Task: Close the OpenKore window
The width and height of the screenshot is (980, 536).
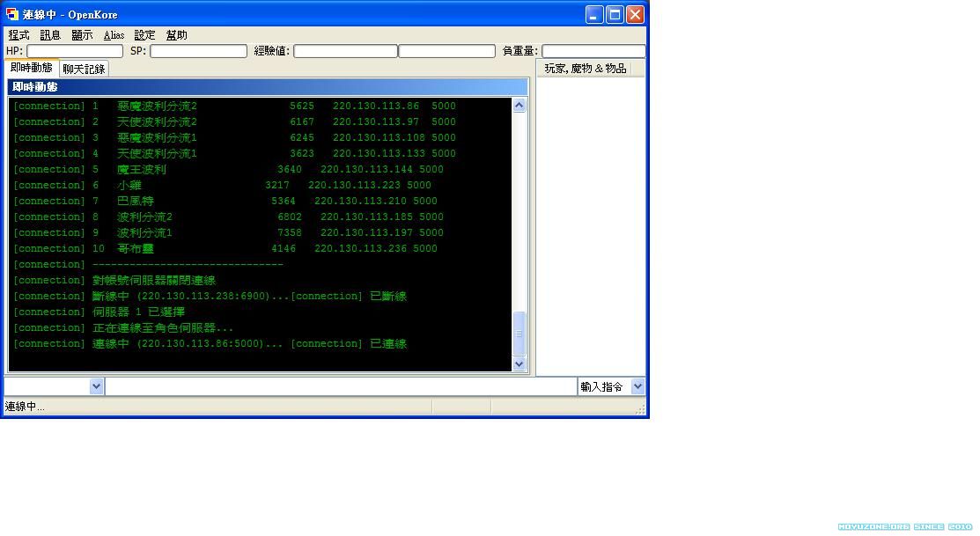Action: pyautogui.click(x=635, y=14)
